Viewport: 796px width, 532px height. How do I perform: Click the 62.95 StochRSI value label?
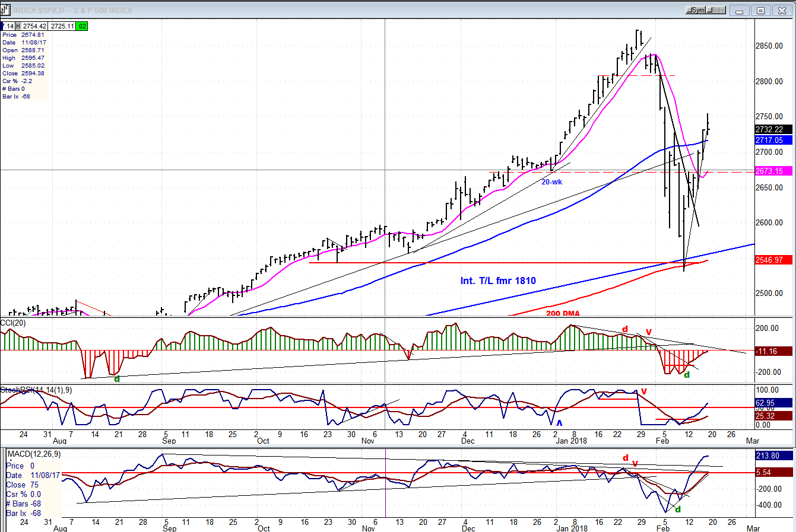pos(773,403)
